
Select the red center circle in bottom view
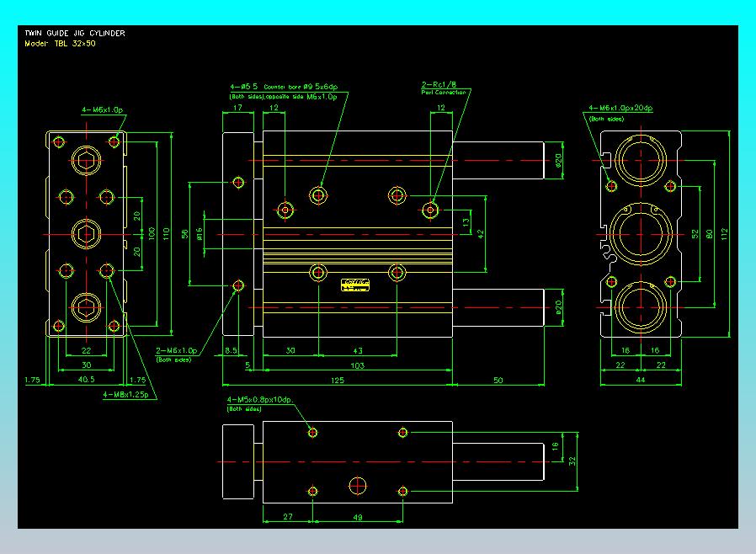pyautogui.click(x=358, y=485)
